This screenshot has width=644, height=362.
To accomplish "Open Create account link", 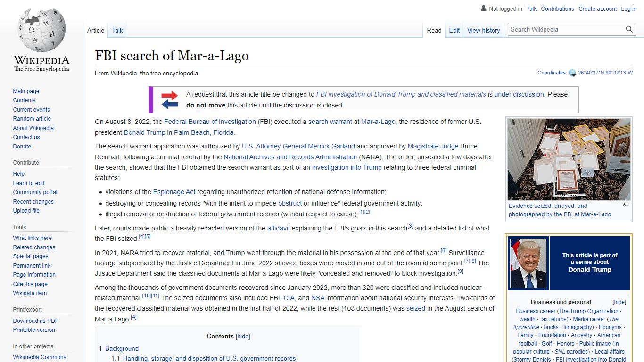I will tap(598, 9).
